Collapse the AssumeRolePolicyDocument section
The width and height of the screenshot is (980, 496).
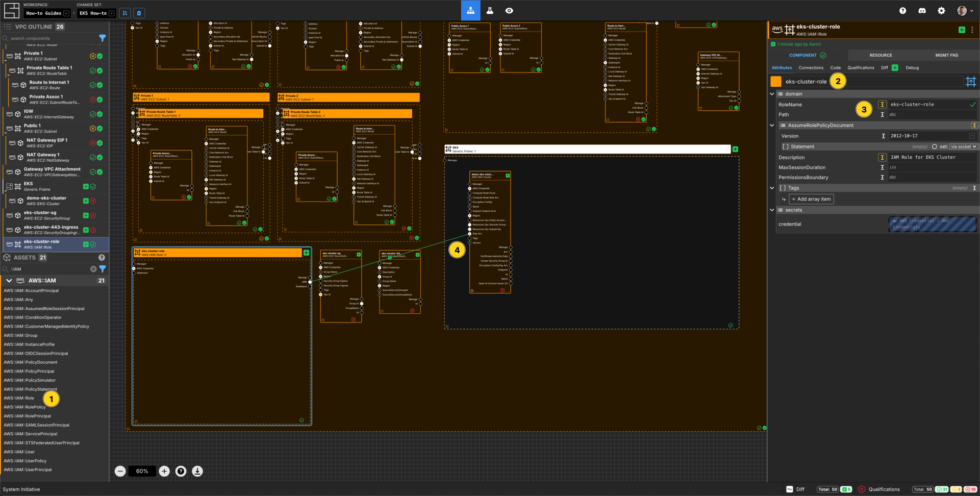point(772,125)
